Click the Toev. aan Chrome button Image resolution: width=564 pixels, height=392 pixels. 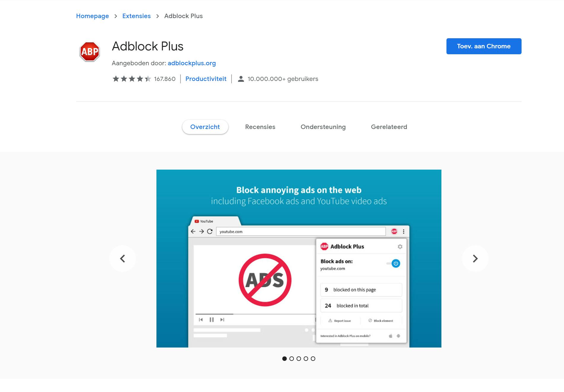[484, 46]
